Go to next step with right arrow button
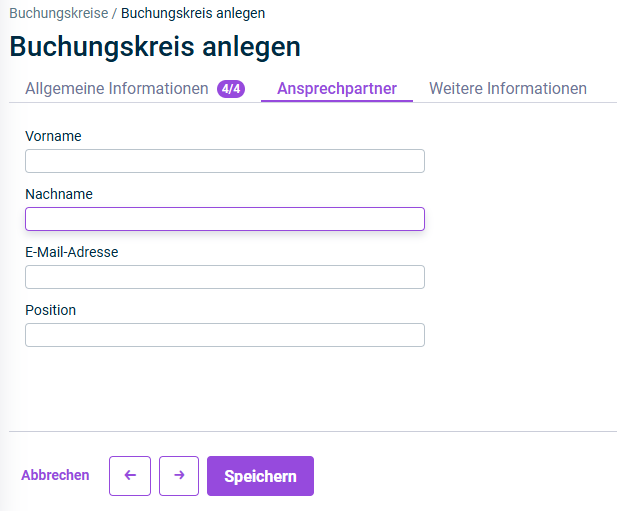This screenshot has width=617, height=511. 179,476
